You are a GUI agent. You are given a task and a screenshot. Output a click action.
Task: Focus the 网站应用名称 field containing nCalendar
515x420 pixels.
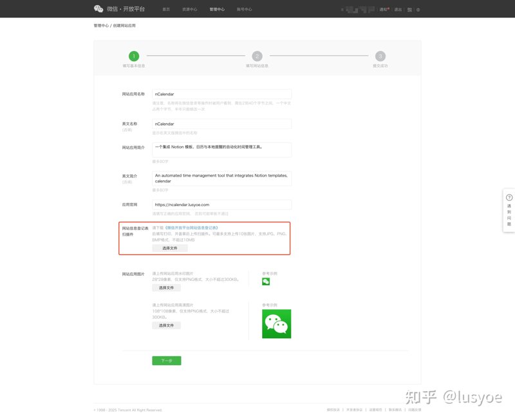221,94
